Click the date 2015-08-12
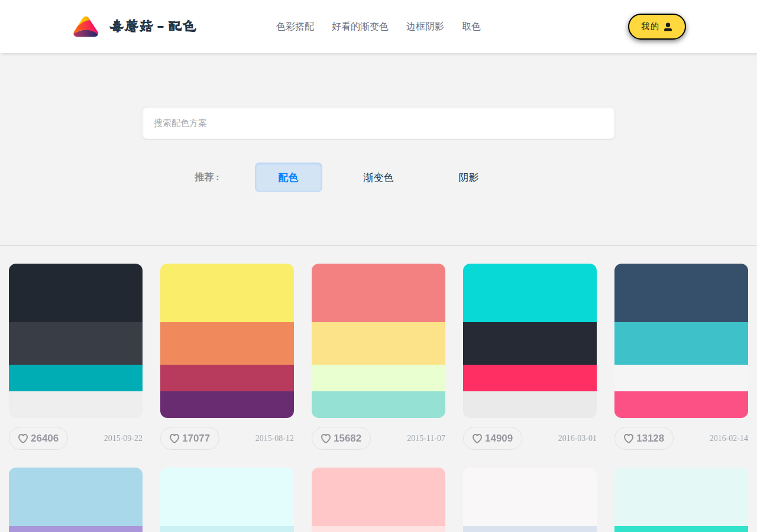 pyautogui.click(x=274, y=439)
